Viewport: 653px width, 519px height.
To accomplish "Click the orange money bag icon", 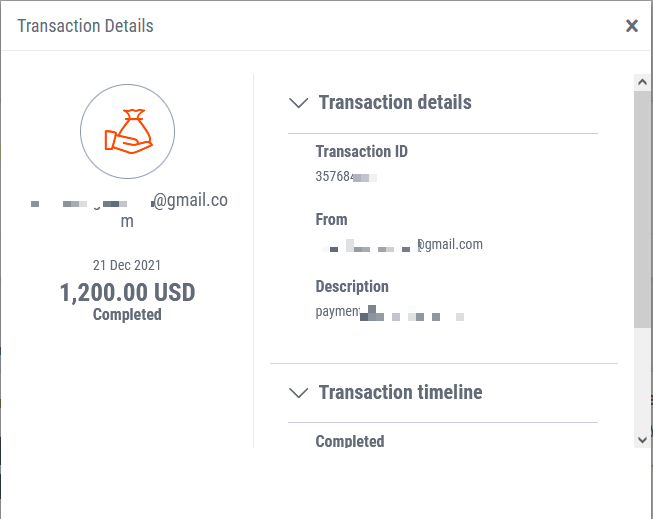I will tap(127, 130).
